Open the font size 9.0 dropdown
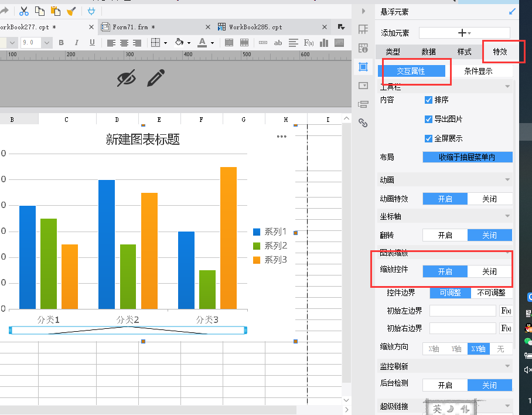532x415 pixels. pyautogui.click(x=47, y=42)
